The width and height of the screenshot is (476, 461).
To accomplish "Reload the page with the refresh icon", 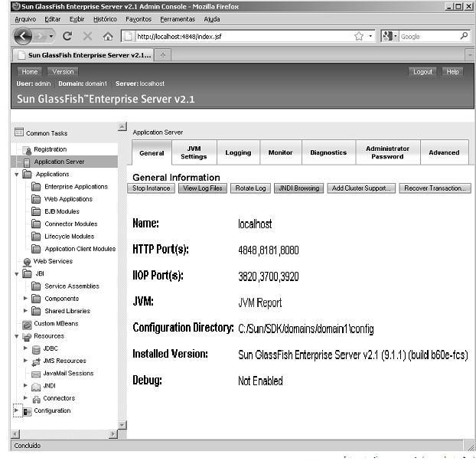I will coord(67,36).
